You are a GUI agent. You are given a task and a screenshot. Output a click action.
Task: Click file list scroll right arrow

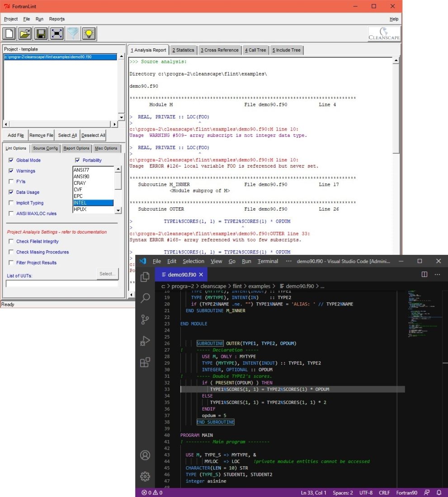point(114,124)
